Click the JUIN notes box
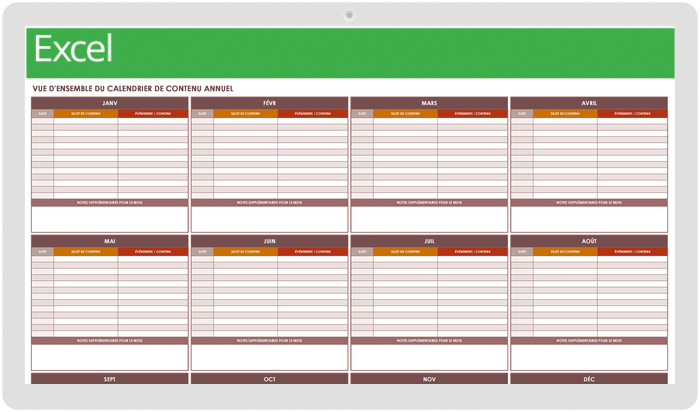Image resolution: width=700 pixels, height=412 pixels. pos(270,357)
